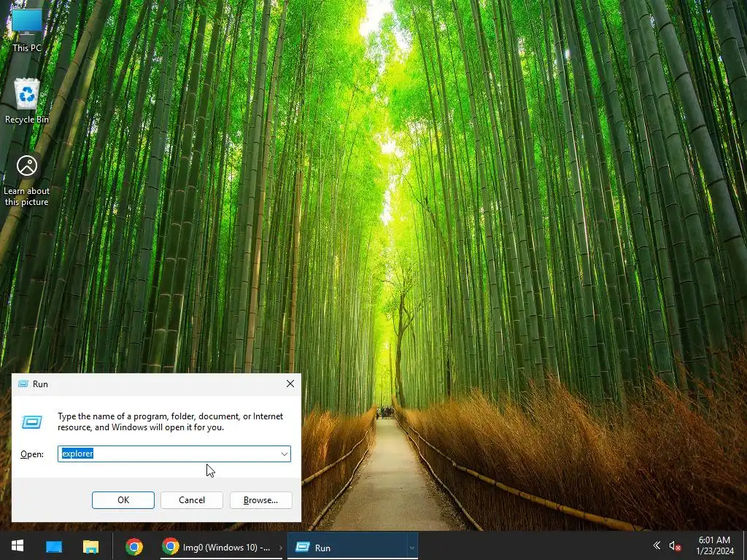The image size is (747, 560).
Task: Click the Run icon in dialog title bar
Action: [23, 384]
